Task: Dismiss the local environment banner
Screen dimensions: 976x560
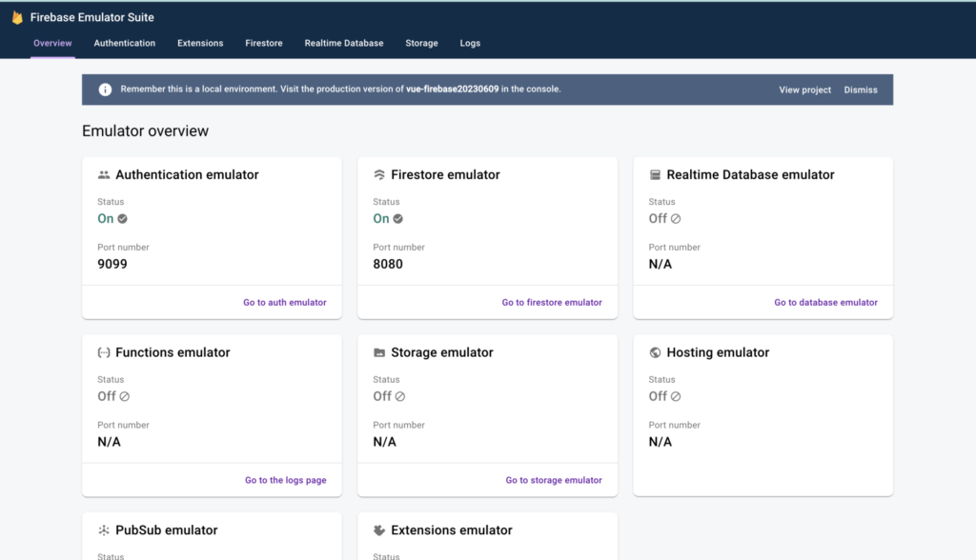Action: 861,90
